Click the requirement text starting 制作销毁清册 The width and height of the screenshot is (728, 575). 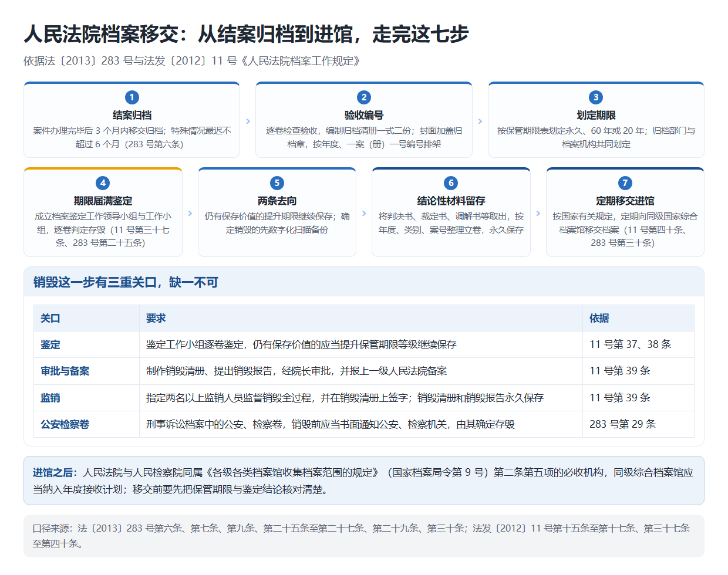296,371
